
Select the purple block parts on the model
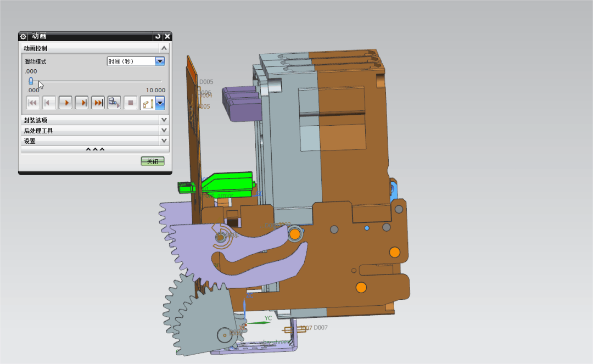pyautogui.click(x=242, y=103)
